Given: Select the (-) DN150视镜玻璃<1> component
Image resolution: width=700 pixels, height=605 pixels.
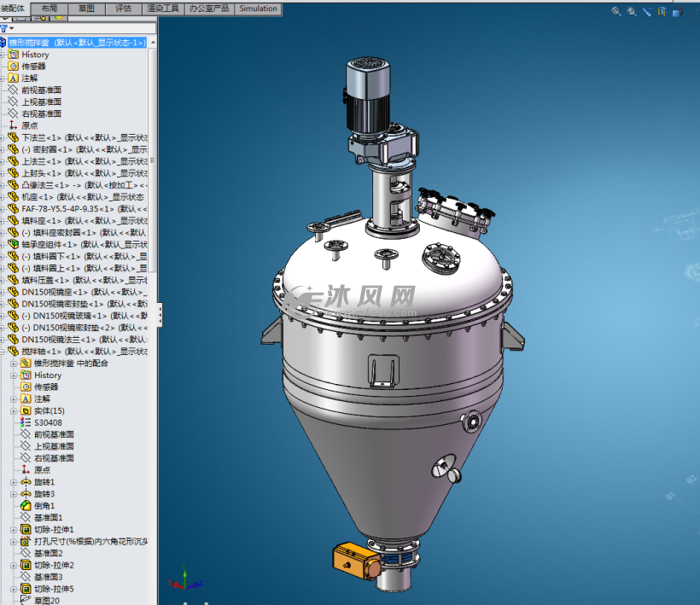Looking at the screenshot, I should pos(85,316).
